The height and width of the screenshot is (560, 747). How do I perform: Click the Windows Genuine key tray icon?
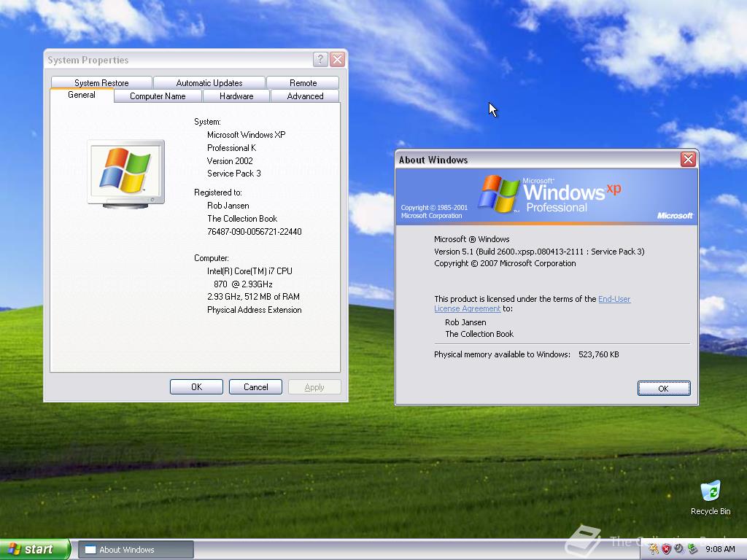(654, 549)
